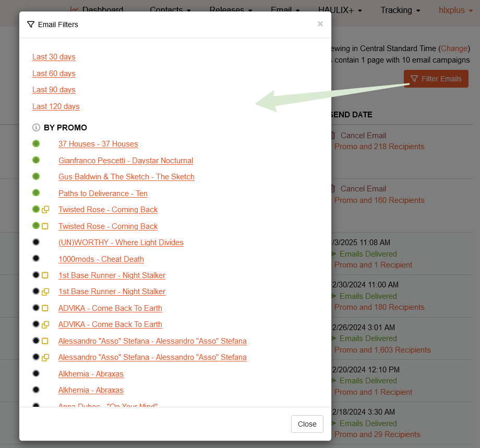Expand the Contacts dropdown menu
The height and width of the screenshot is (448, 480).
click(x=170, y=10)
